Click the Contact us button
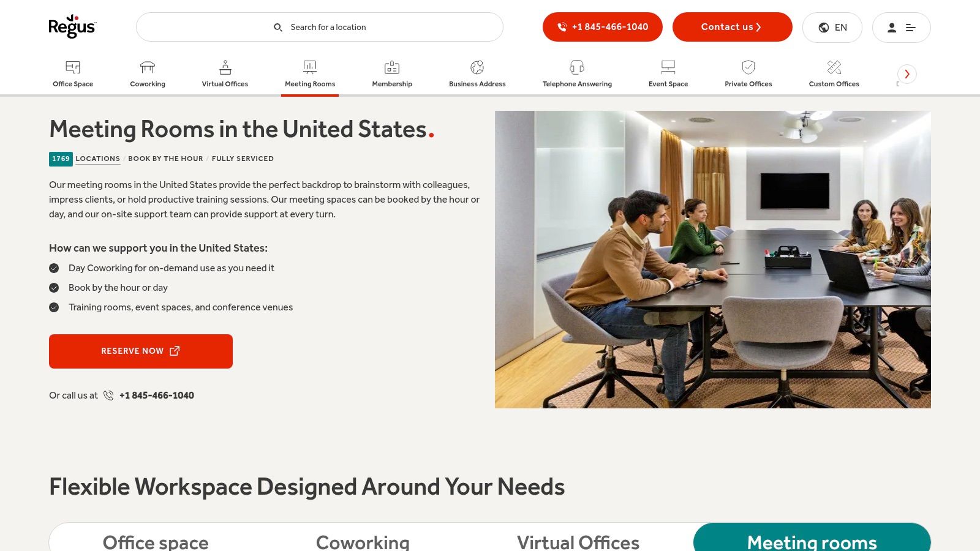Screen dimensions: 980x551 (x=733, y=27)
